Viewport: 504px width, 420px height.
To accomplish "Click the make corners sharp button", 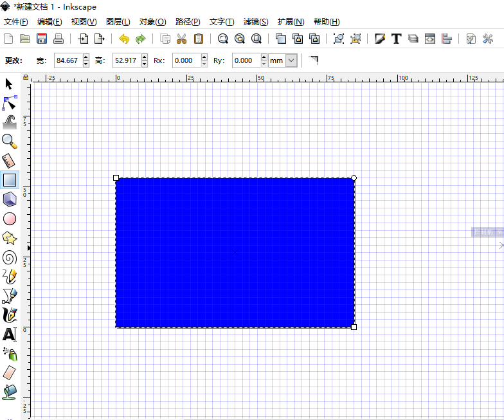I will tap(314, 60).
